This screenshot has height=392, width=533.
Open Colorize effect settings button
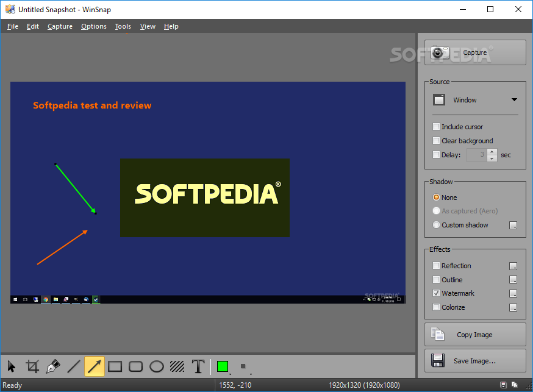point(513,307)
